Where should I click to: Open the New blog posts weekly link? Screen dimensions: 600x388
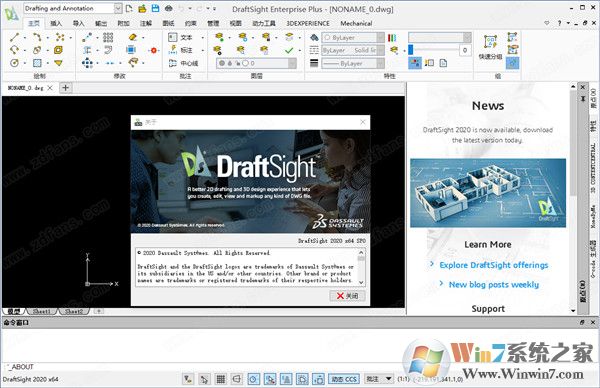click(x=494, y=284)
